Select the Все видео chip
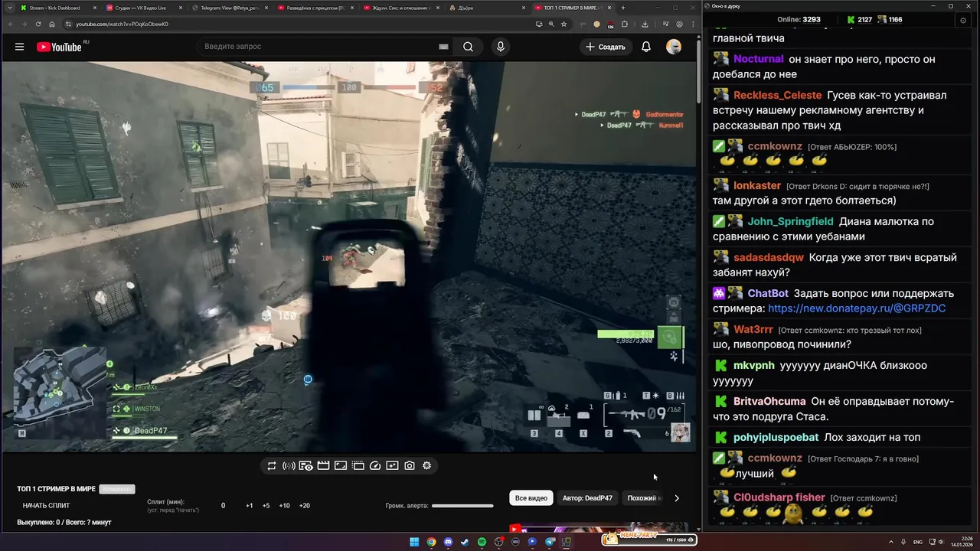980x551 pixels. pos(531,498)
